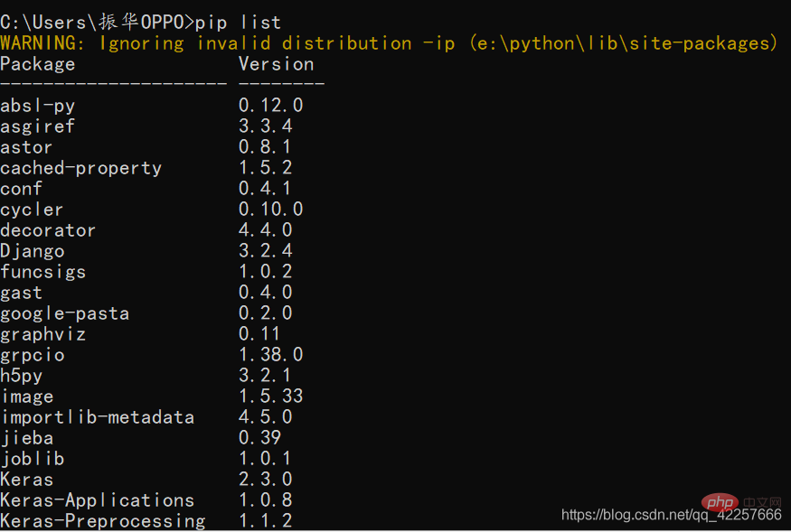Click the Keras-Preprocessing package name

pos(102,521)
